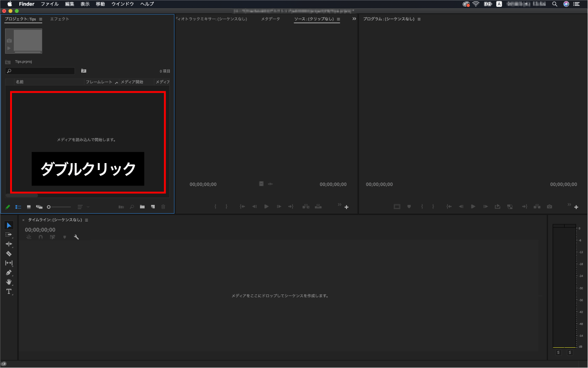This screenshot has height=368, width=588.
Task: Sort by フレームレート column
Action: coord(99,82)
